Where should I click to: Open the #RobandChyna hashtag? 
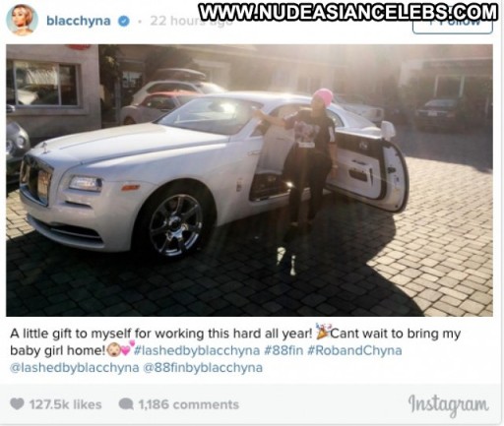coord(354,350)
